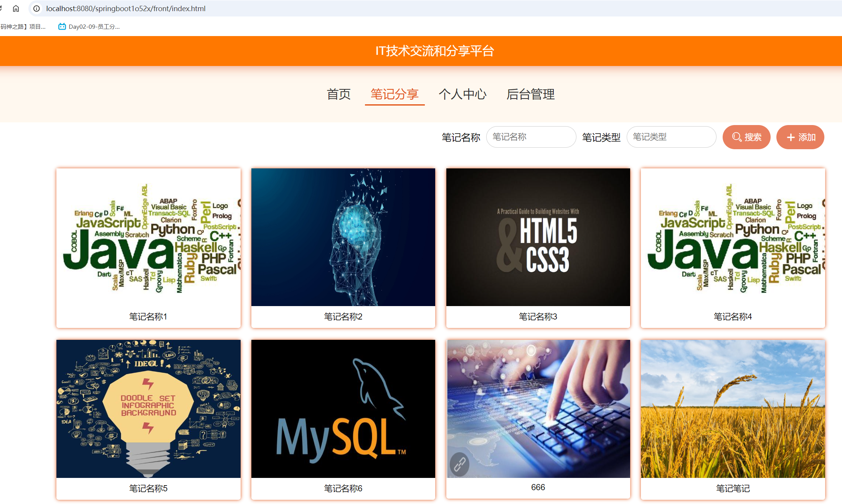Screen dimensions: 842x504
Task: Click the link icon on the 666 image
Action: point(459,464)
